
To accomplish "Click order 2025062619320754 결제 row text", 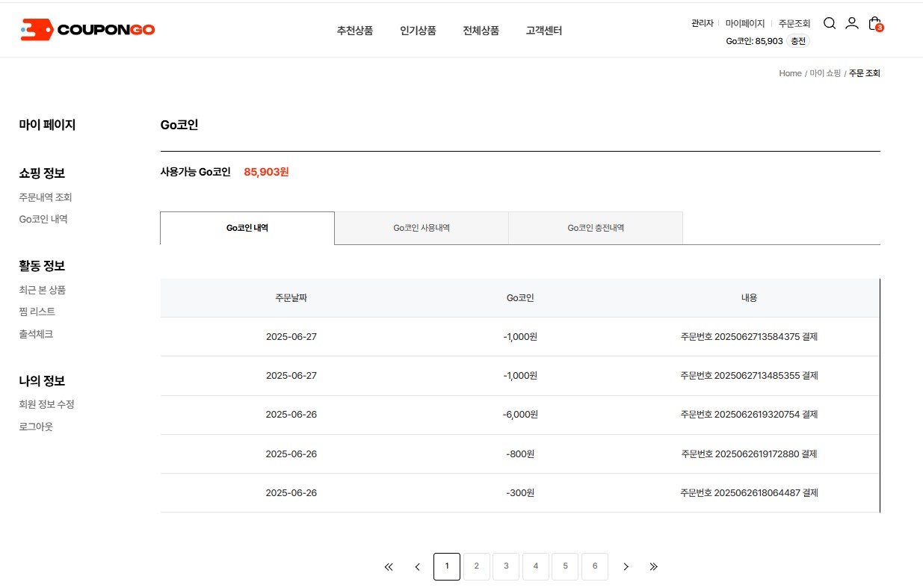I will pyautogui.click(x=749, y=414).
